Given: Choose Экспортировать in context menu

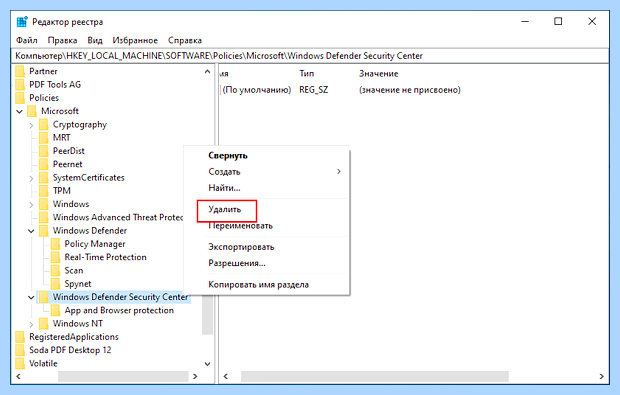Looking at the screenshot, I should pyautogui.click(x=241, y=247).
